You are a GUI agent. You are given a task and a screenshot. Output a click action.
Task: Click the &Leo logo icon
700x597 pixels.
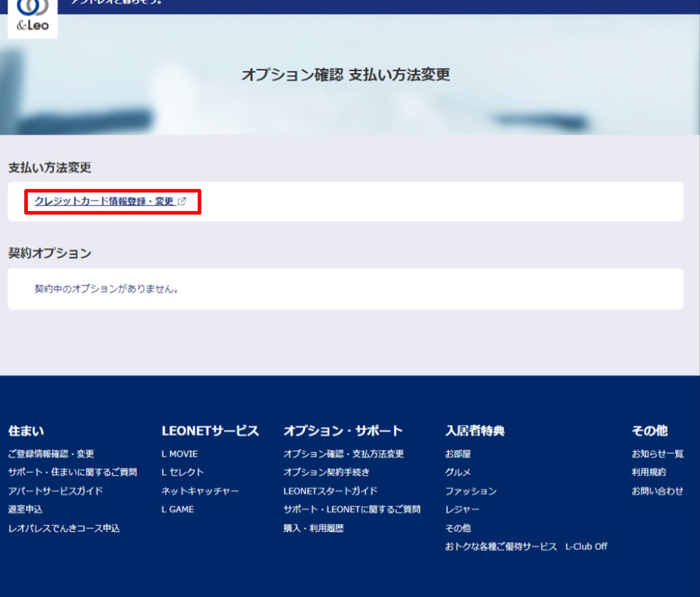tap(33, 18)
